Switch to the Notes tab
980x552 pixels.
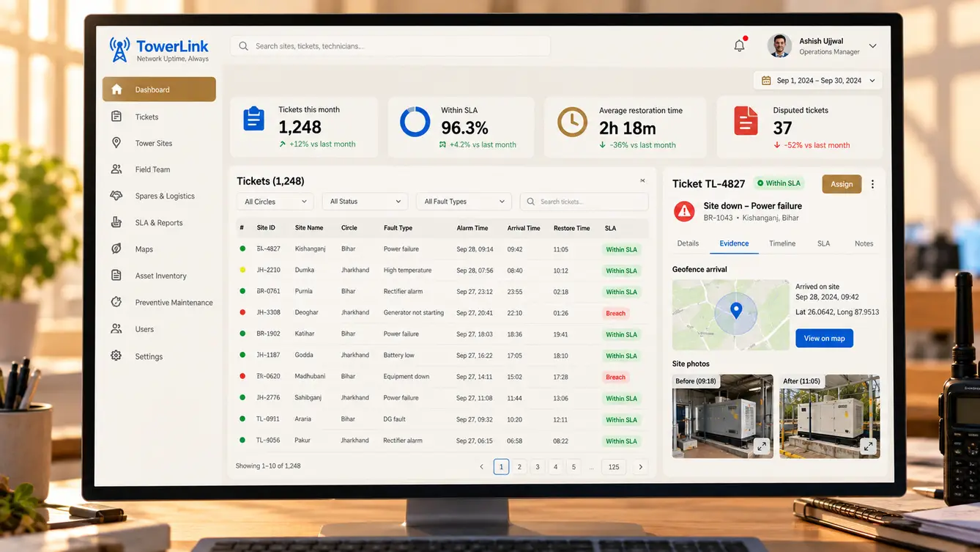(x=864, y=243)
